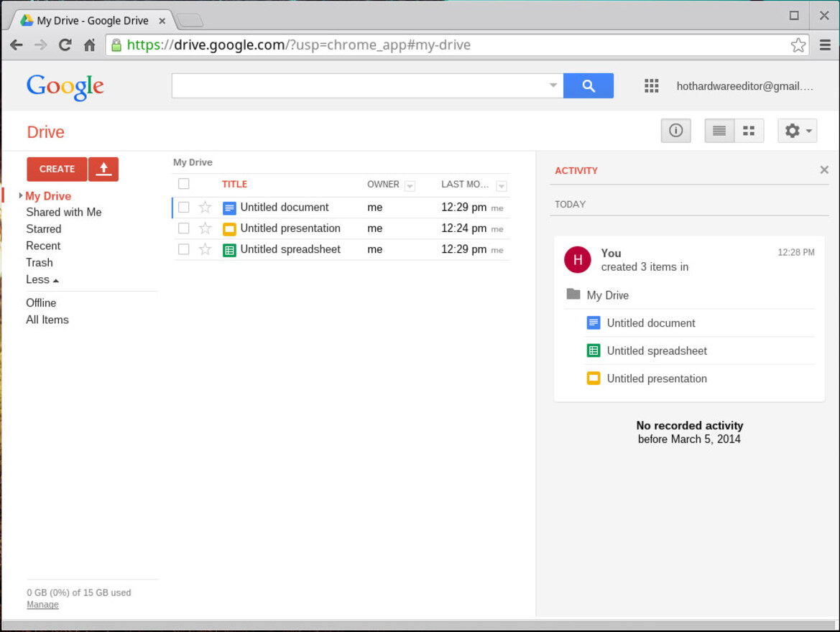The height and width of the screenshot is (632, 840).
Task: Click Untitled presentation in Activity panel
Action: (657, 378)
